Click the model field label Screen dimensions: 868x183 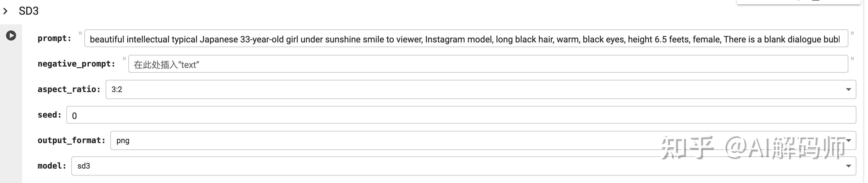tap(51, 166)
